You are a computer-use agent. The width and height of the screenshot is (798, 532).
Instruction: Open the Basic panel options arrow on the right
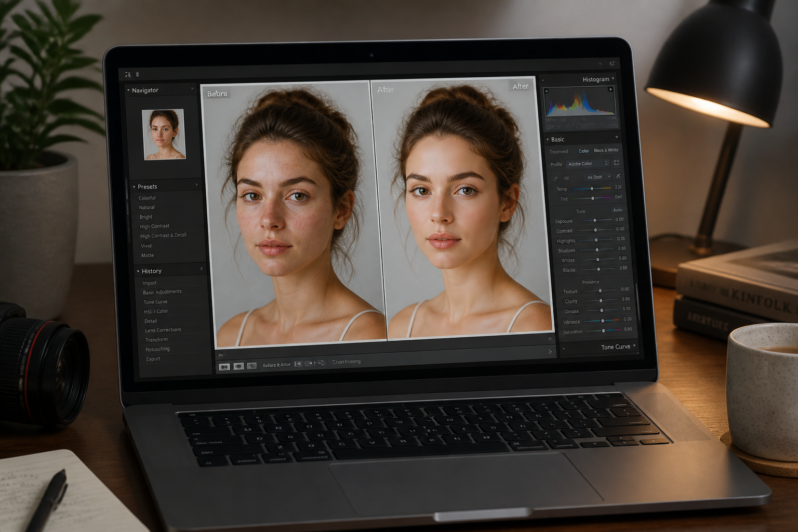click(617, 137)
